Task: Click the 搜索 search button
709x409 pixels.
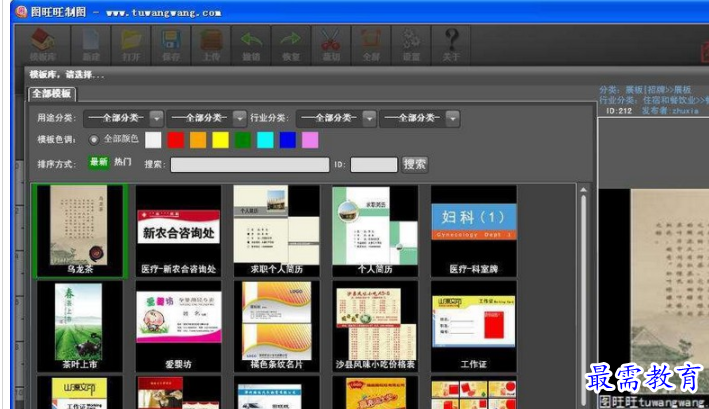Action: point(415,165)
